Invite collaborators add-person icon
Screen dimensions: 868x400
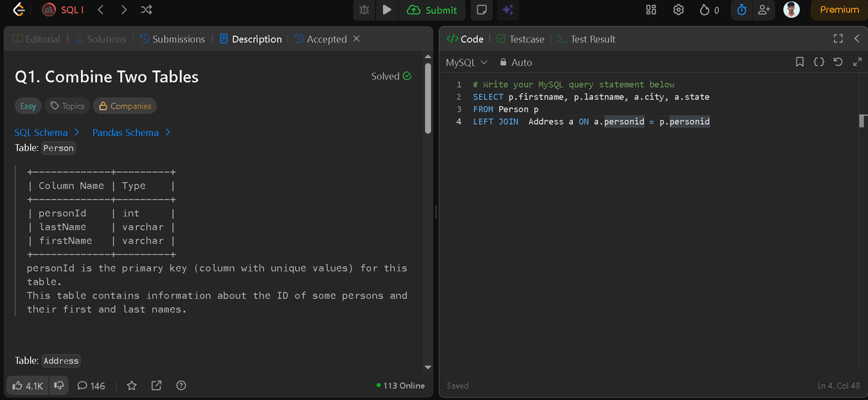coord(762,10)
